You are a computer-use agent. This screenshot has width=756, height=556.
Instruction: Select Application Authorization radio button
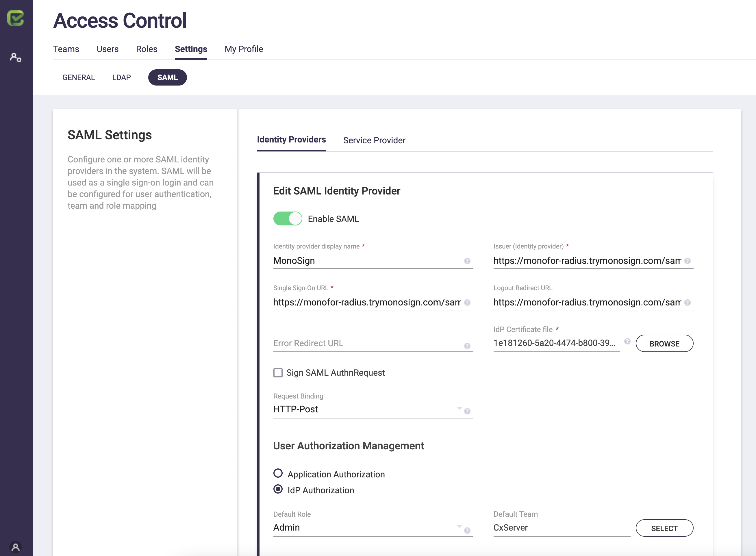pos(278,473)
